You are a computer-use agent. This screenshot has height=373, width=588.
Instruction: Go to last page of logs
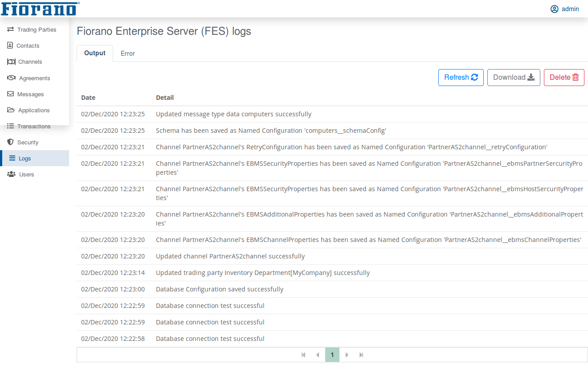(x=361, y=355)
